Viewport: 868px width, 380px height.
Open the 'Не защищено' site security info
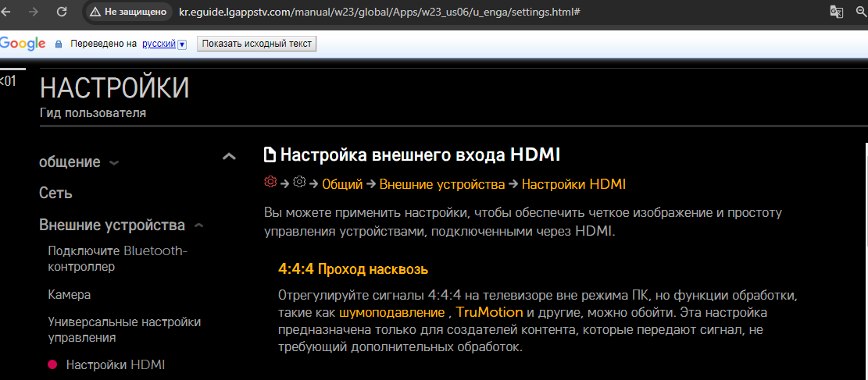coord(128,12)
